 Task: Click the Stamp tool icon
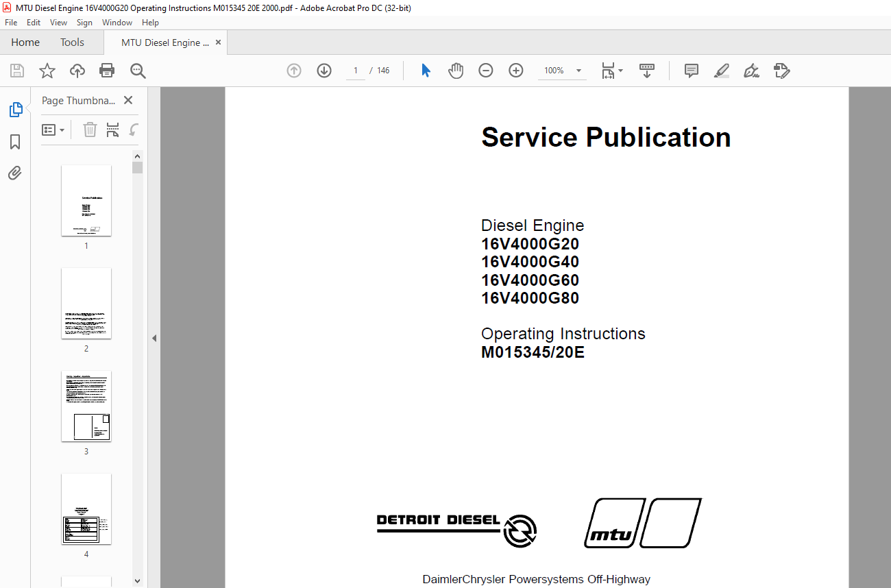click(x=782, y=71)
